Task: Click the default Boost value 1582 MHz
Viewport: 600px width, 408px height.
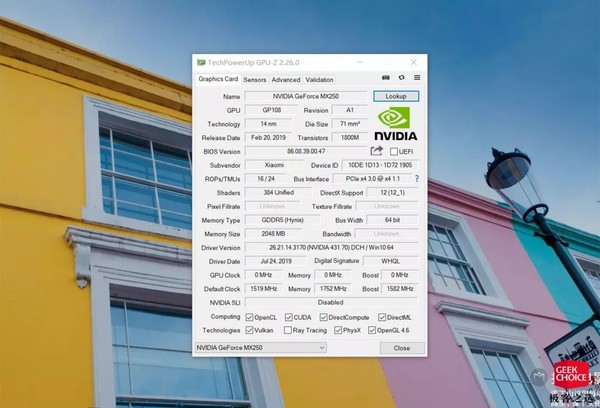Action: (x=400, y=289)
